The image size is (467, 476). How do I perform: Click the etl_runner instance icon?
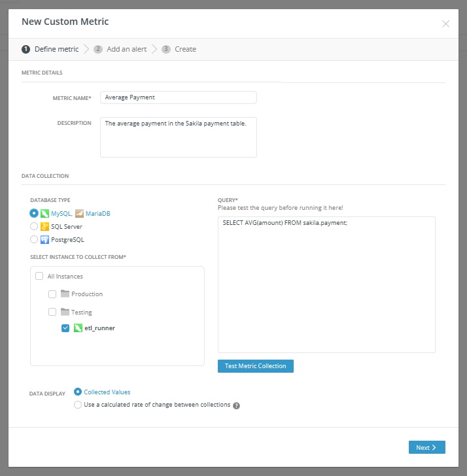point(78,328)
